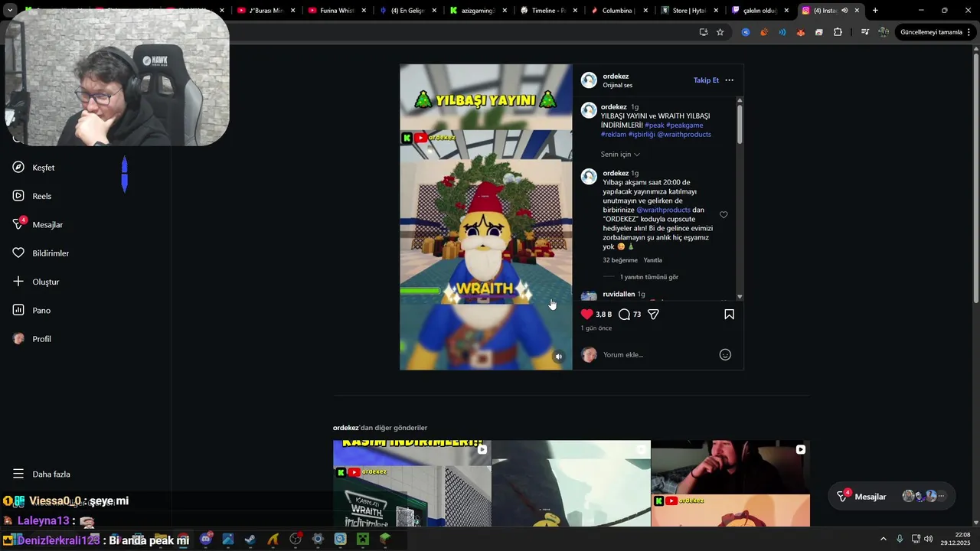The height and width of the screenshot is (551, 980).
Task: Open @wraithproducts mention in comment
Action: click(x=663, y=210)
